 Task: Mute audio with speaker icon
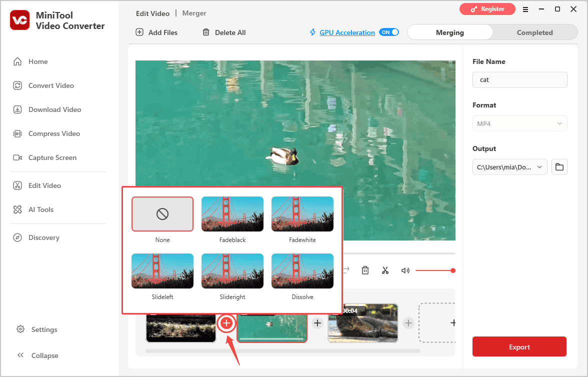(405, 270)
